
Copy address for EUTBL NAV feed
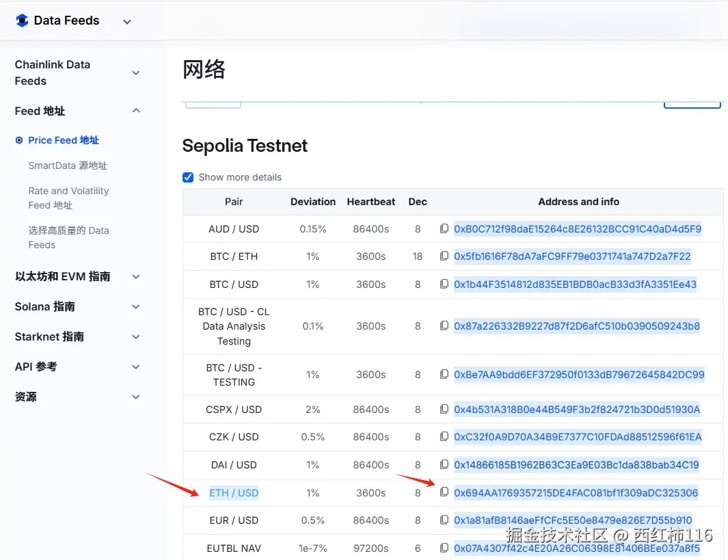444,548
